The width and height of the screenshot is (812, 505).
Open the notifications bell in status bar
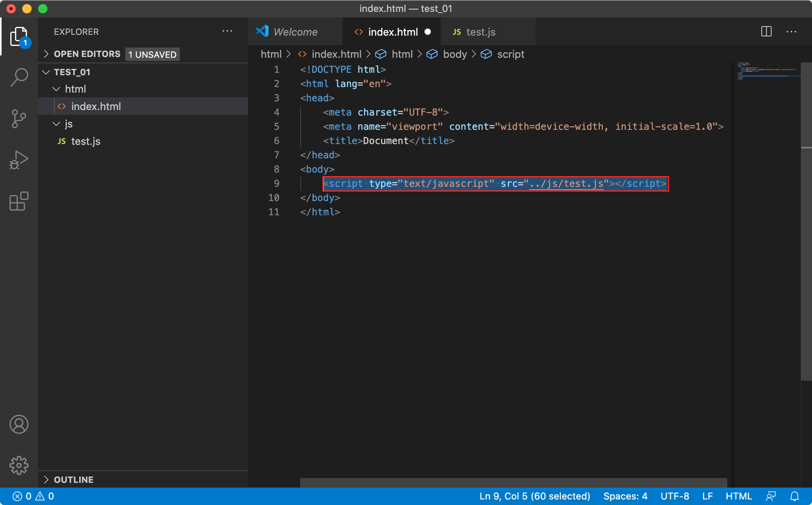coord(795,496)
